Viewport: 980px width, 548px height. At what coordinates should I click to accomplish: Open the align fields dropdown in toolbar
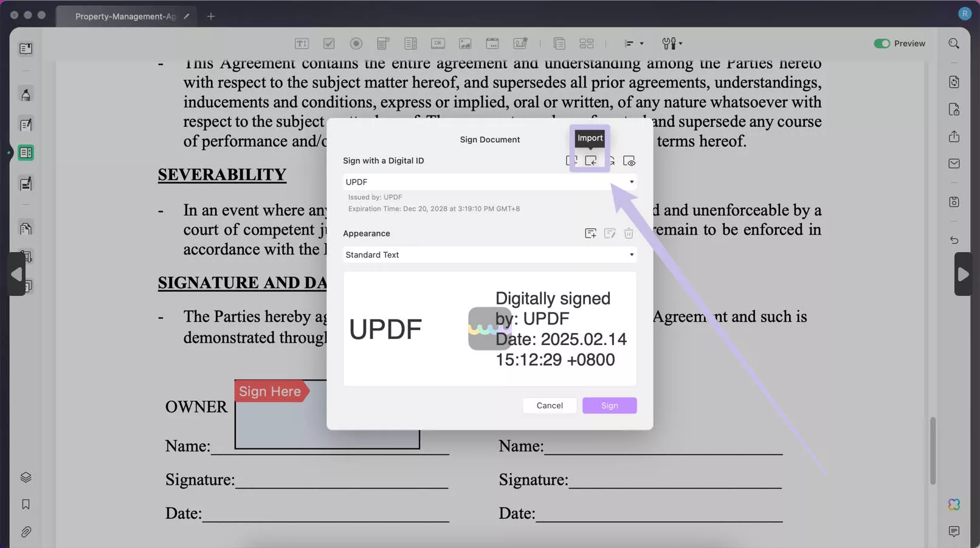click(x=634, y=43)
